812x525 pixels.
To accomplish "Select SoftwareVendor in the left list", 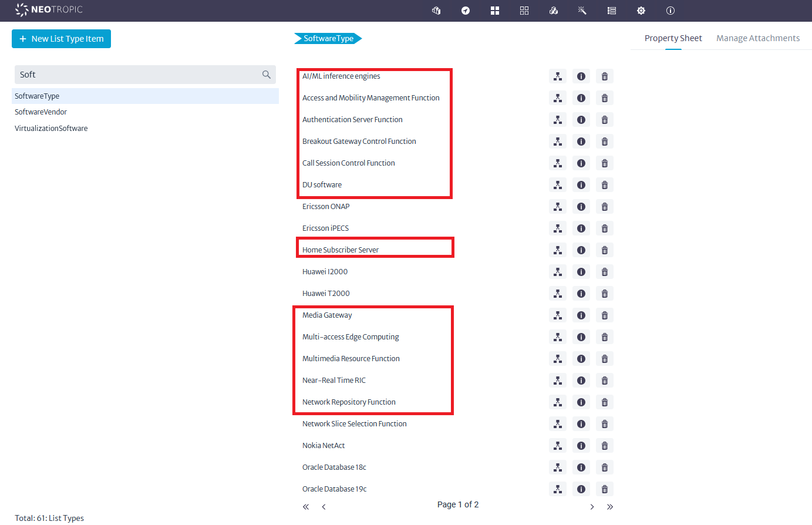I will pyautogui.click(x=41, y=112).
